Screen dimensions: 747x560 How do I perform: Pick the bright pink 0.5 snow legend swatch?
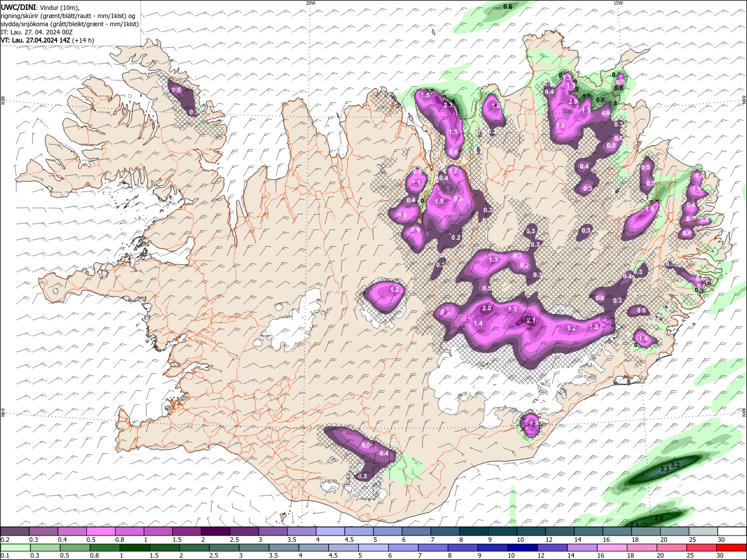101,531
